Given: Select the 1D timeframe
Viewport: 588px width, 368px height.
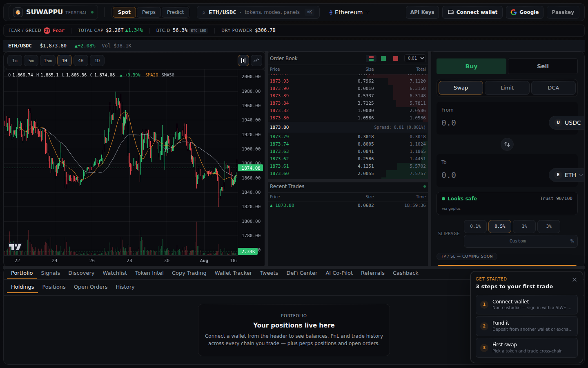Looking at the screenshot, I should [97, 61].
